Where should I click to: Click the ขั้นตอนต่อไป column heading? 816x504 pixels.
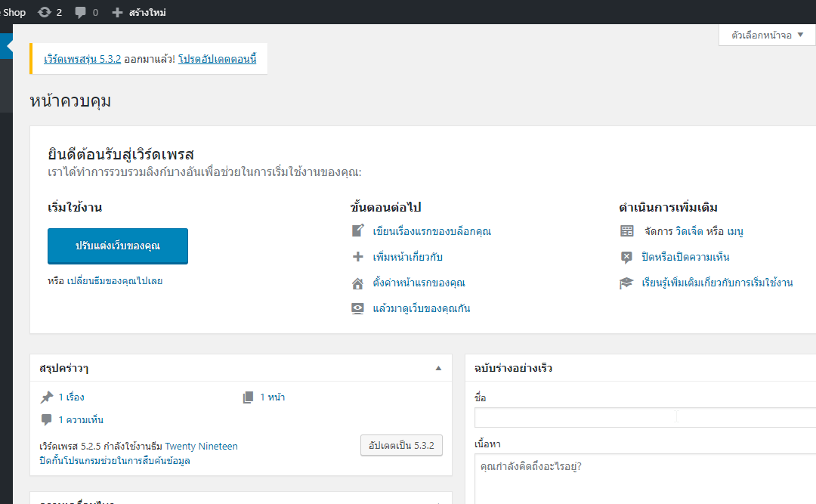click(385, 207)
